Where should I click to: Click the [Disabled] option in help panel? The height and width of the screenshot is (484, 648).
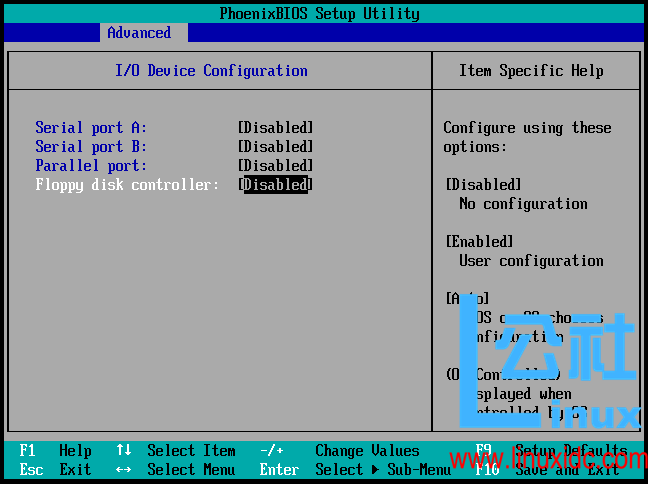[483, 184]
